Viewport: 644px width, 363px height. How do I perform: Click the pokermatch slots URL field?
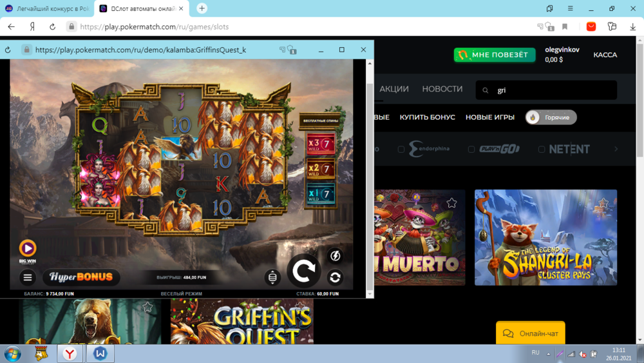(154, 26)
